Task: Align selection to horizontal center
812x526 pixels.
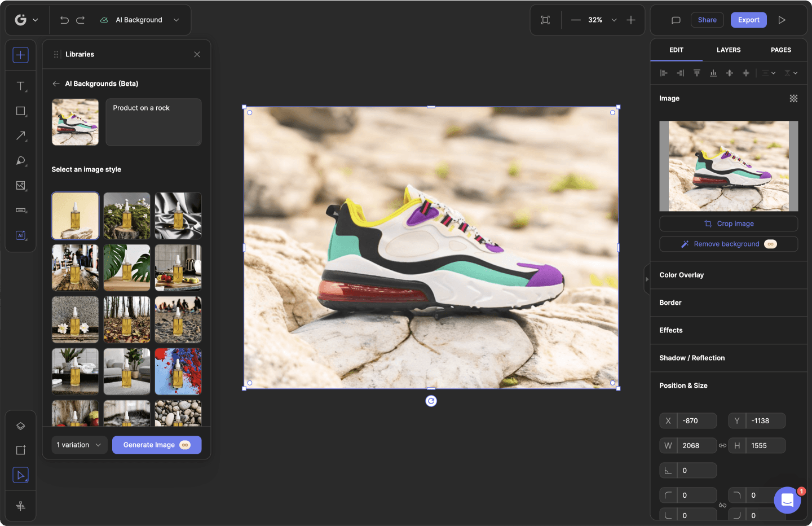Action: pos(746,73)
